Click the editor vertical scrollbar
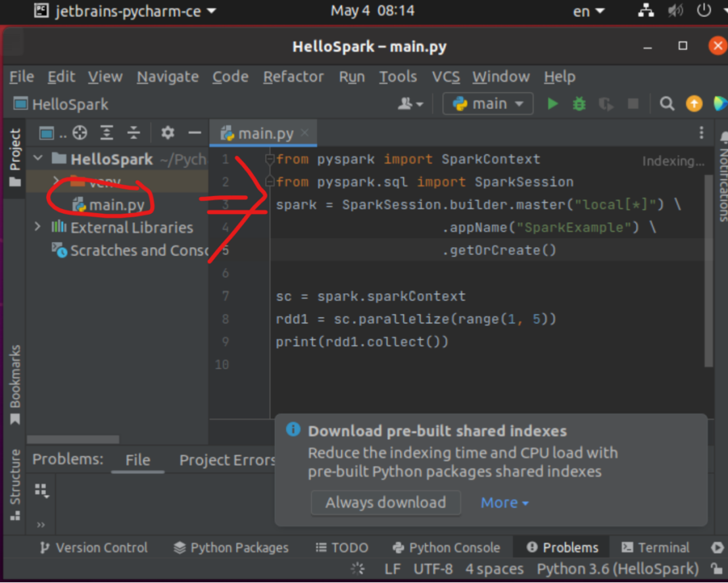 pos(708,271)
